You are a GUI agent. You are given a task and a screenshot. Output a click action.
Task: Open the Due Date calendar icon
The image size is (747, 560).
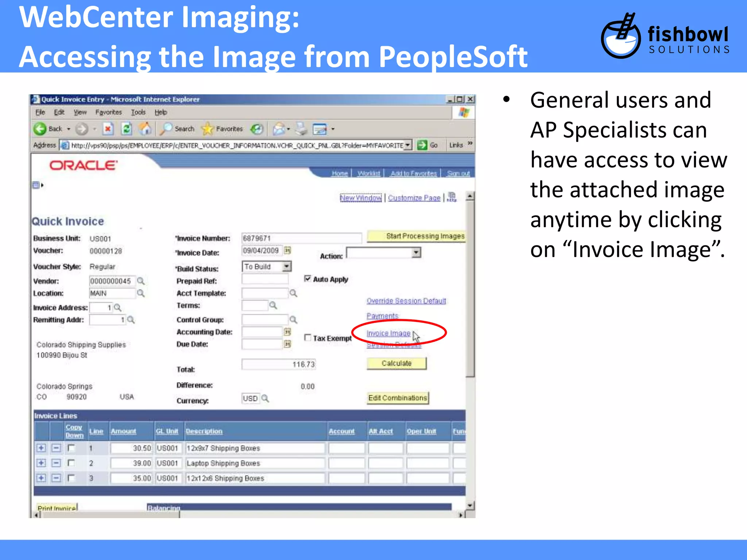(287, 344)
